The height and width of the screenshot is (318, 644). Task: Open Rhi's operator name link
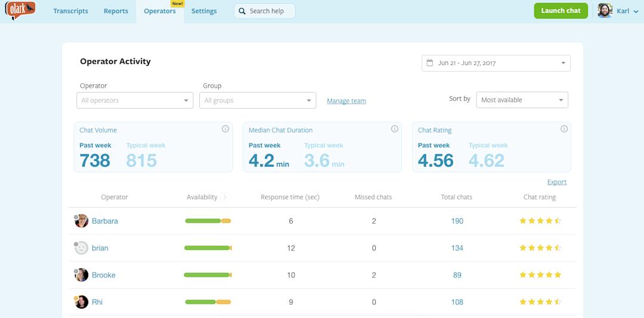(97, 302)
